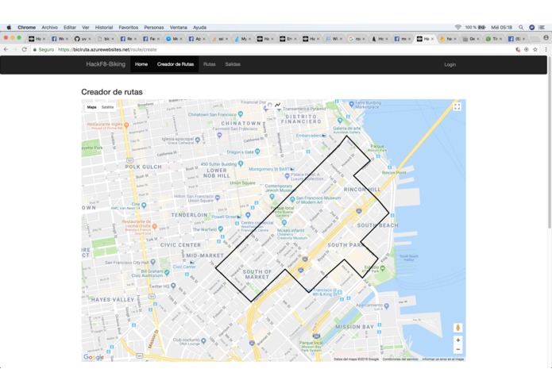
Task: Click the page vertical scrollbar
Action: 550,142
